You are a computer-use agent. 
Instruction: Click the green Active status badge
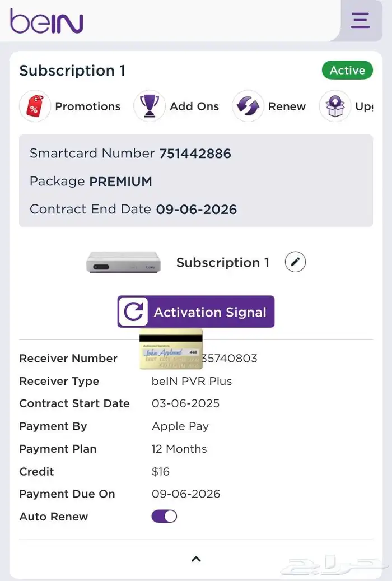coord(347,71)
